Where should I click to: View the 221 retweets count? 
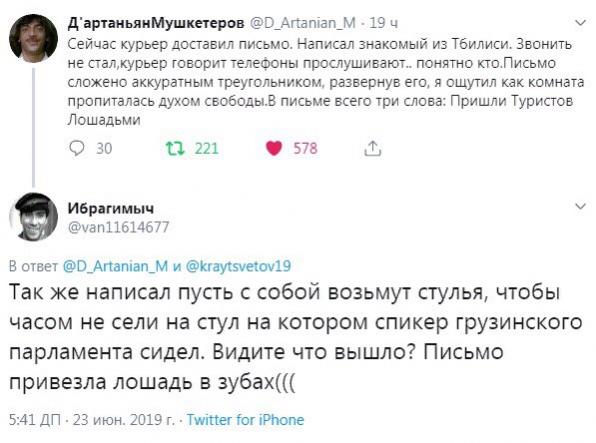207,148
